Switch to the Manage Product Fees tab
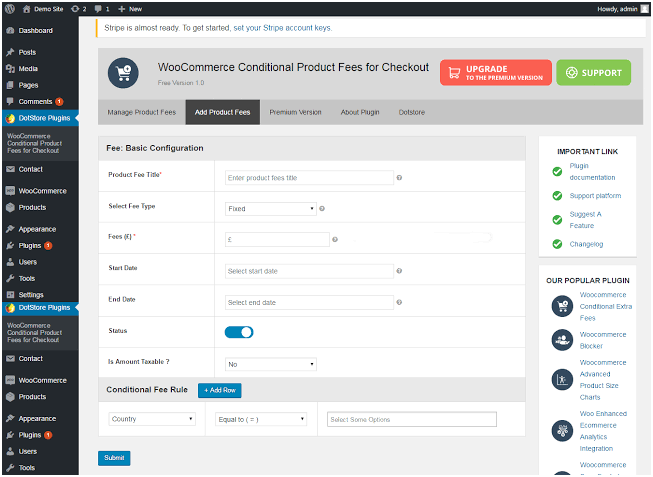 click(142, 112)
